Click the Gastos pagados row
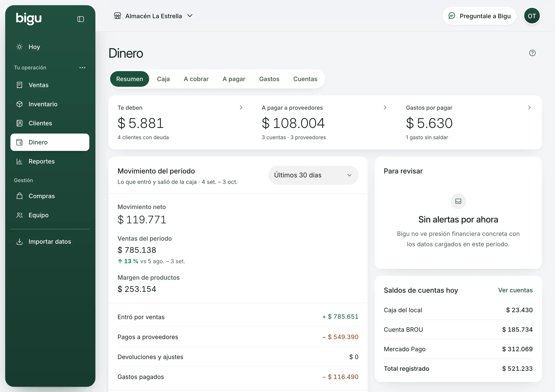This screenshot has height=392, width=555. click(x=238, y=377)
